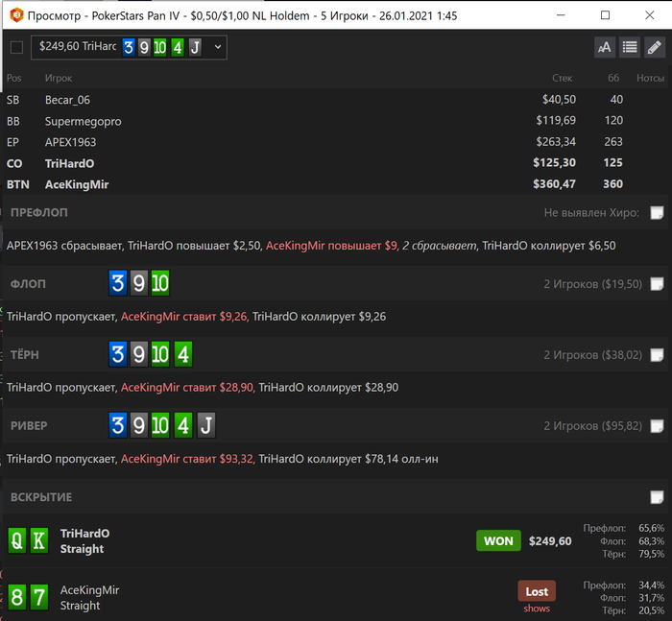Click the $249,60 won amount
Image resolution: width=672 pixels, height=621 pixels.
point(550,541)
